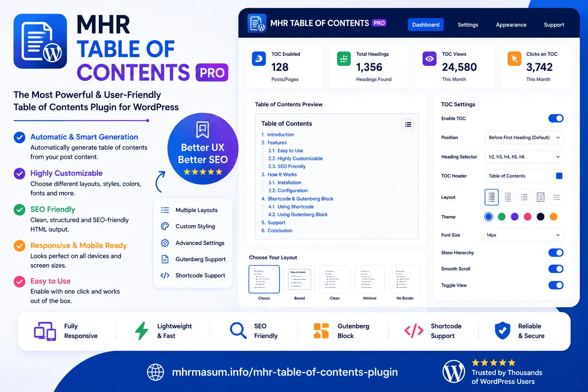Open the Position dropdown
The width and height of the screenshot is (588, 392).
click(524, 137)
